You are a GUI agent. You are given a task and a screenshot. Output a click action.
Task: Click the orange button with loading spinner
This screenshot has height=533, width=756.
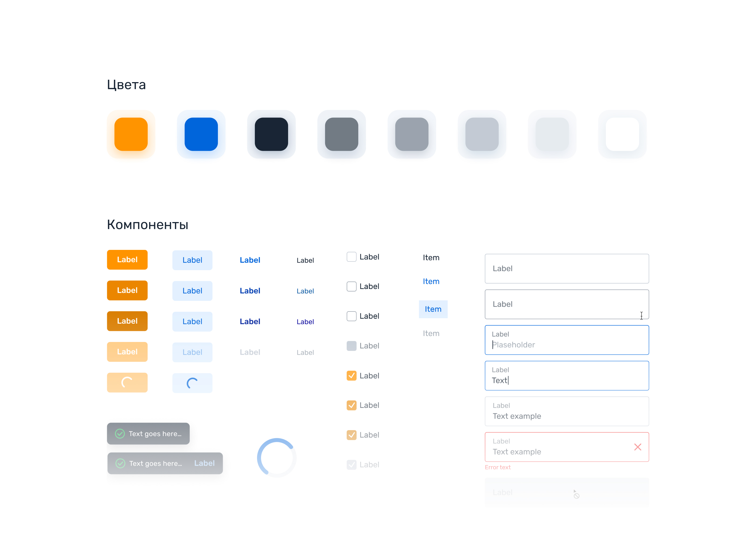point(127,383)
